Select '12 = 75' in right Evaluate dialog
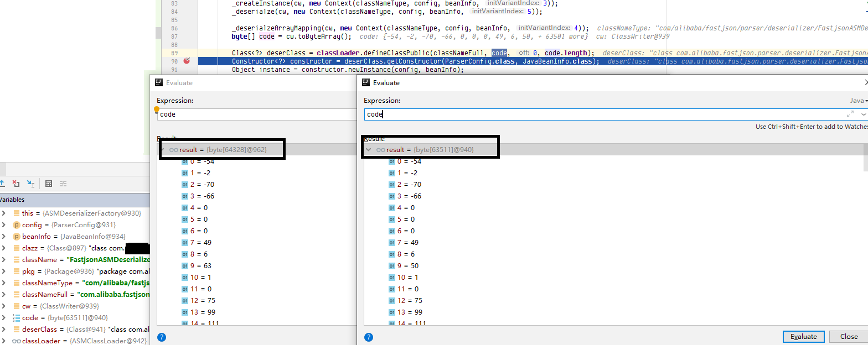868x345 pixels. 410,301
